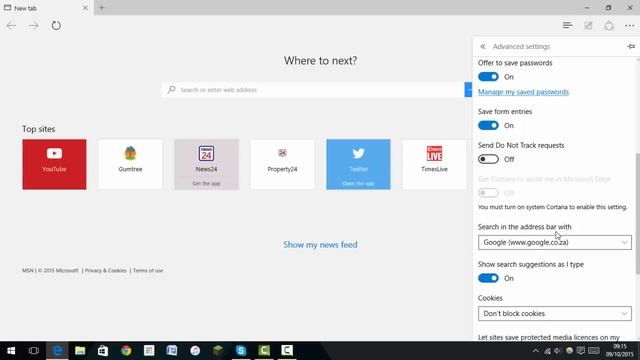
Task: Open Skype from the taskbar
Action: click(241, 351)
